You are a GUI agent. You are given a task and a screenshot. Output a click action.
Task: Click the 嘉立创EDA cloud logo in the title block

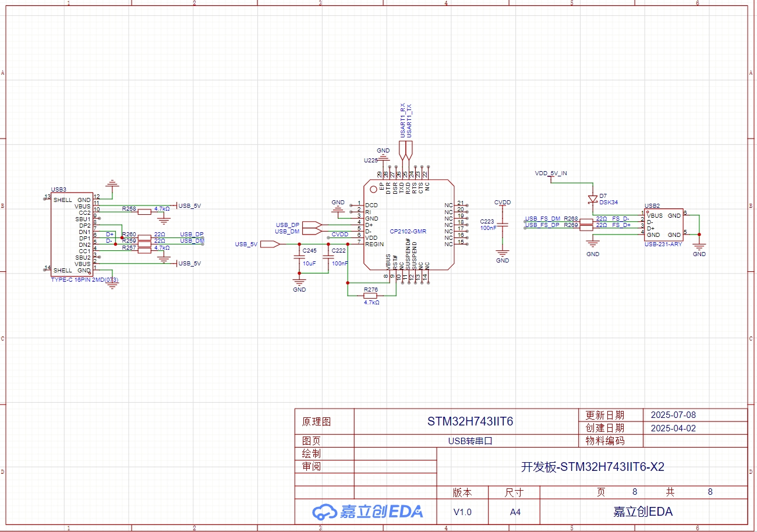367,512
